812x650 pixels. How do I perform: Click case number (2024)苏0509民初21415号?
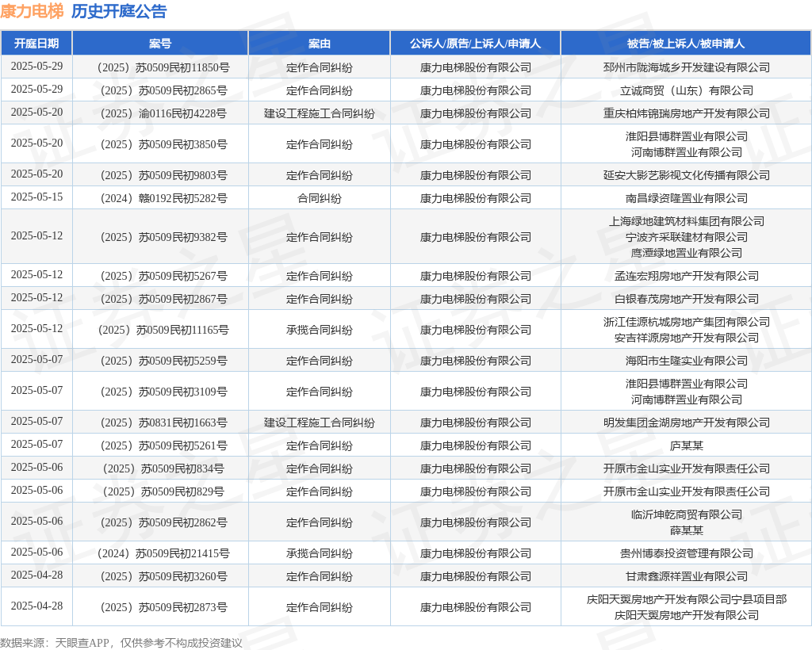click(x=163, y=554)
